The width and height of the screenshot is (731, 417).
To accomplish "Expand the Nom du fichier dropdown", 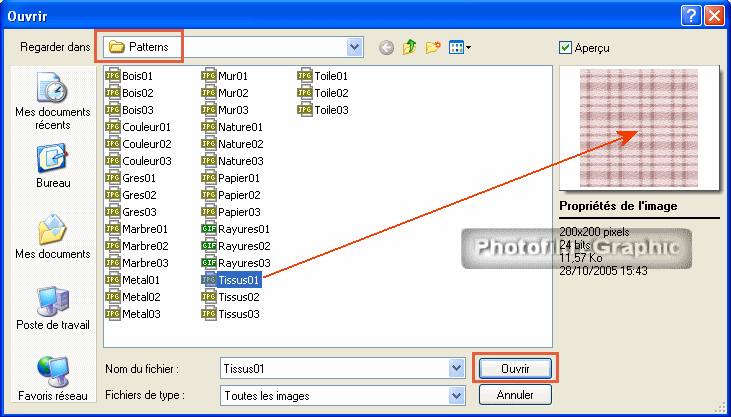I will click(455, 368).
